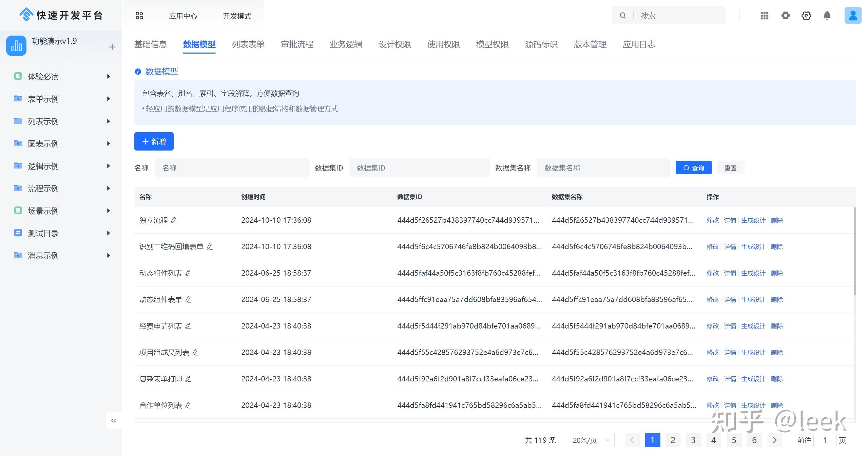Click the grid menu icon beside 应用中心
868x456 pixels.
coord(139,16)
